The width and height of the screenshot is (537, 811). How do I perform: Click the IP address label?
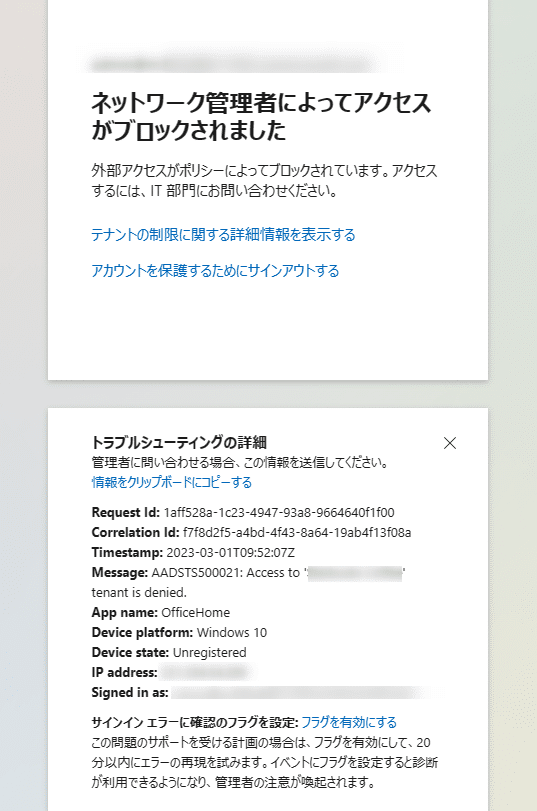coord(125,672)
